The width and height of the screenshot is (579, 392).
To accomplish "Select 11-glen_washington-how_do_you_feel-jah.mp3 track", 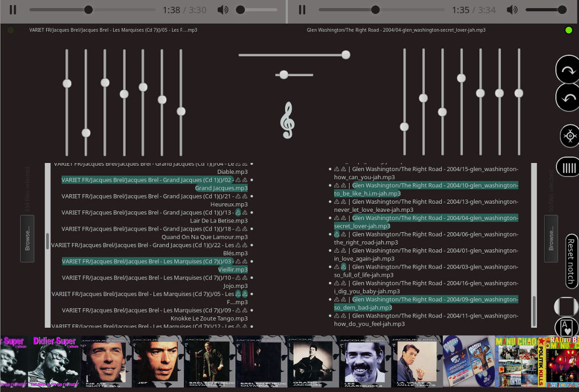I will (x=426, y=320).
